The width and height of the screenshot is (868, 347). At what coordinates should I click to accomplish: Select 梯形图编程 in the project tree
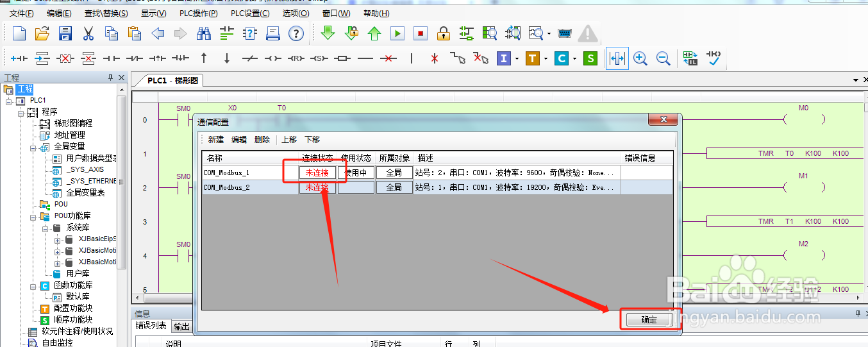(x=73, y=124)
